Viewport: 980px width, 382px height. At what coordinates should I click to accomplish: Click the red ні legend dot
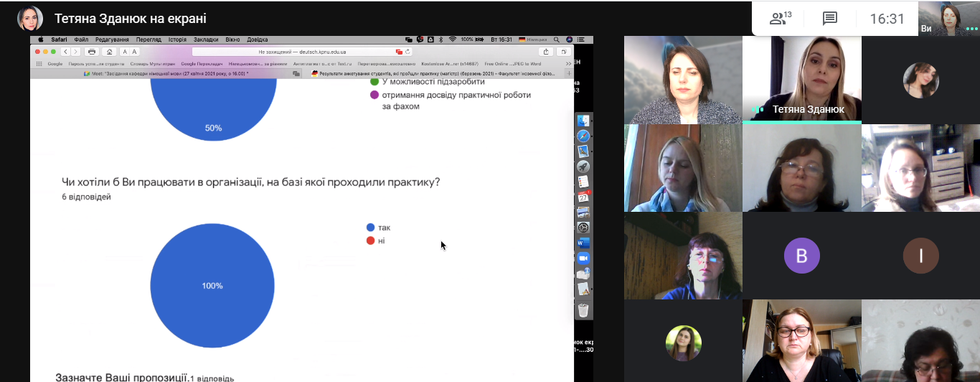click(x=370, y=241)
